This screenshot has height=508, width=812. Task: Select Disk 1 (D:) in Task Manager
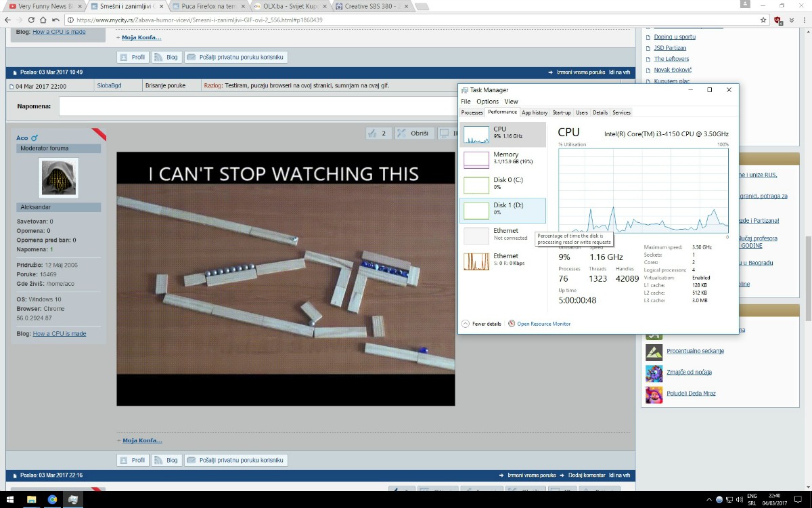(x=502, y=210)
